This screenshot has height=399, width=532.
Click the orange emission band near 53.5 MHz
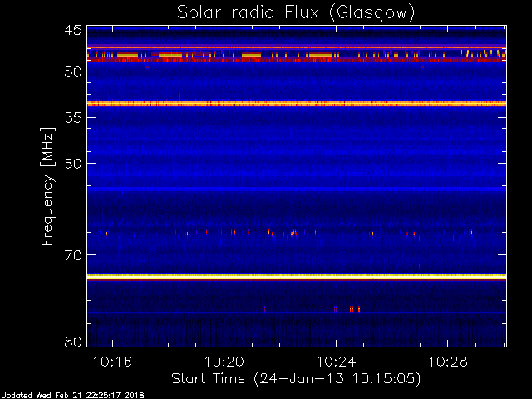[297, 103]
